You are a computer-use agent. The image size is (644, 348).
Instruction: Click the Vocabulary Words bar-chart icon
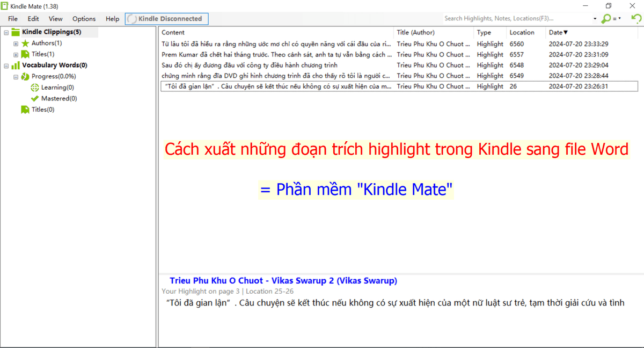tap(14, 65)
